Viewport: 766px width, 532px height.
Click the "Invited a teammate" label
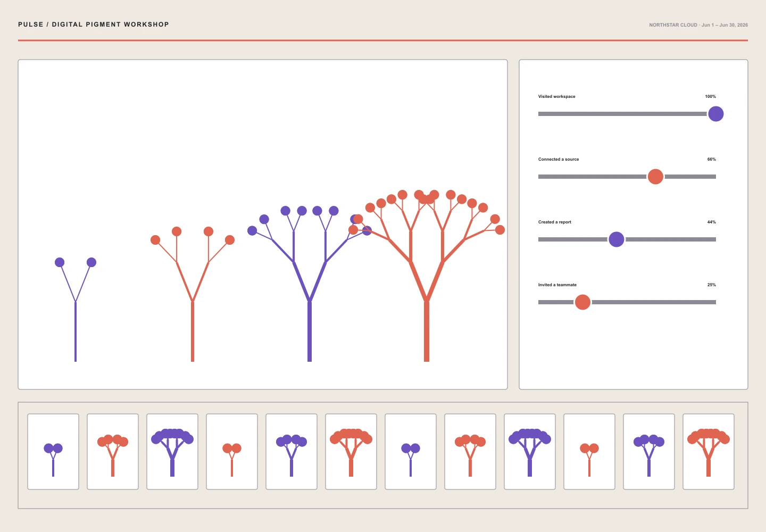(557, 285)
